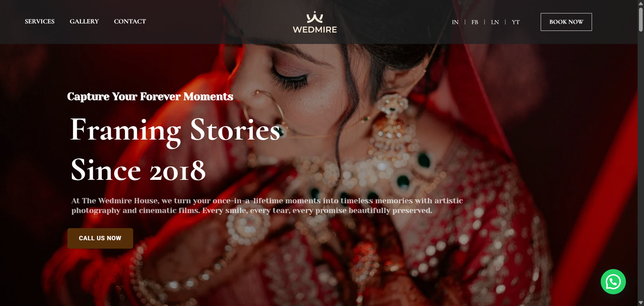The image size is (644, 306).
Task: Open the Services menu item
Action: click(x=40, y=21)
